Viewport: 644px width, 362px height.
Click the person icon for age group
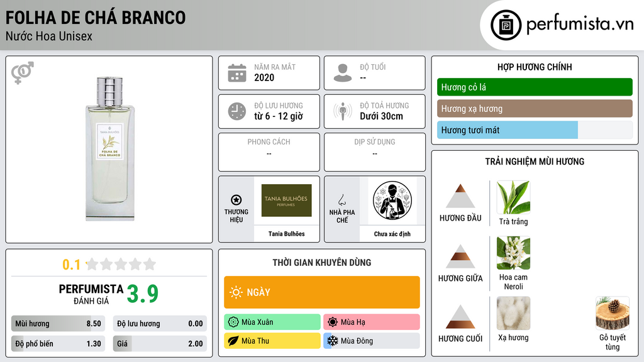point(343,73)
